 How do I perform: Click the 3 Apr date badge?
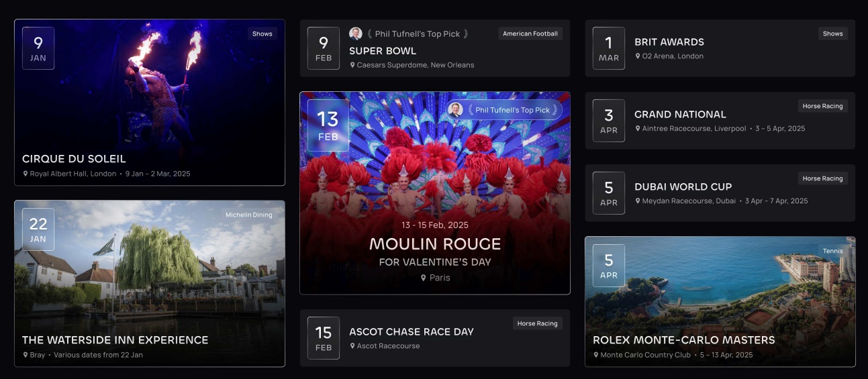click(609, 121)
